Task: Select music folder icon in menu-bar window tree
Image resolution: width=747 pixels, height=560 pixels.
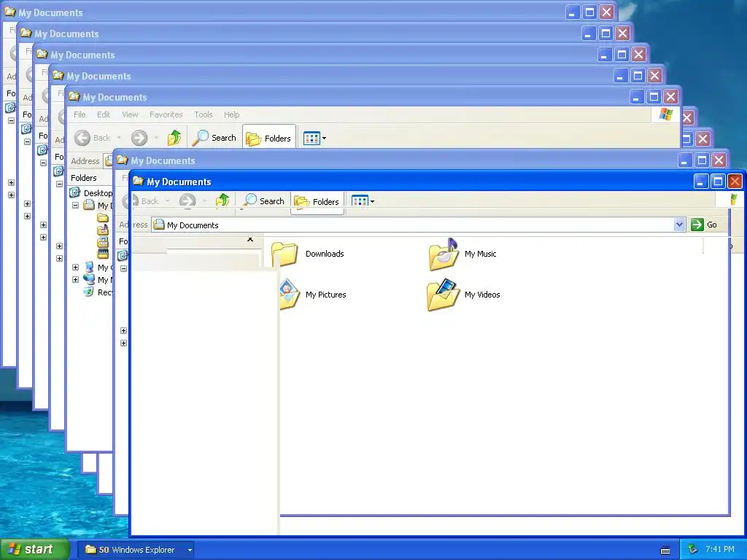Action: 102,230
